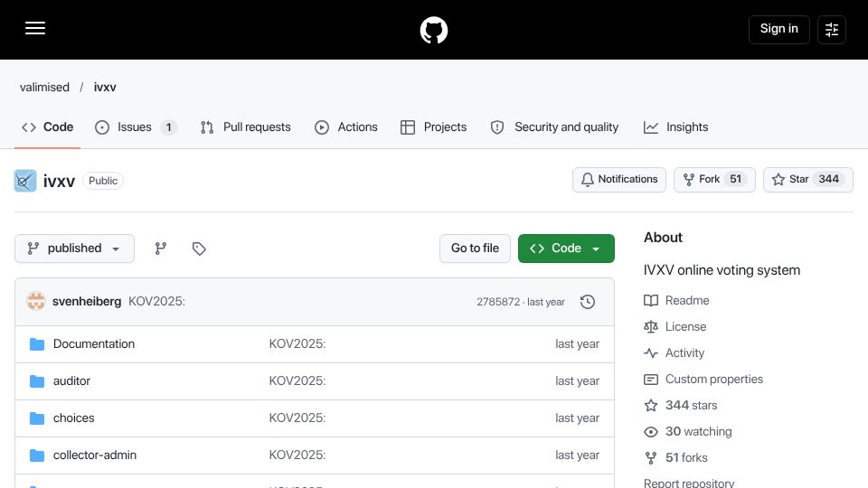Click 'IVXV online voting system' description

(722, 270)
